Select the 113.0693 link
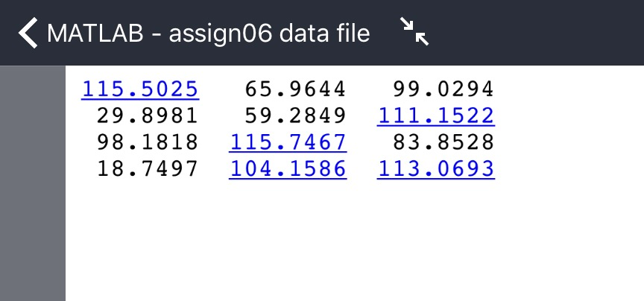 [x=435, y=169]
